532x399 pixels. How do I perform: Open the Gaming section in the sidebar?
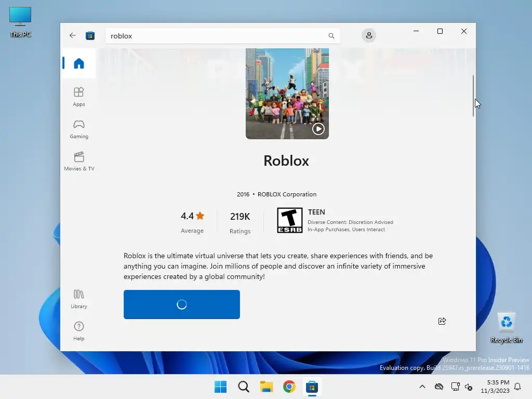[x=79, y=129]
